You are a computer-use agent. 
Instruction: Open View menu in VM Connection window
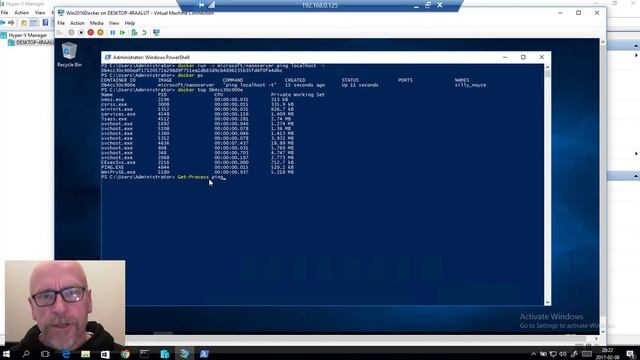(x=114, y=23)
